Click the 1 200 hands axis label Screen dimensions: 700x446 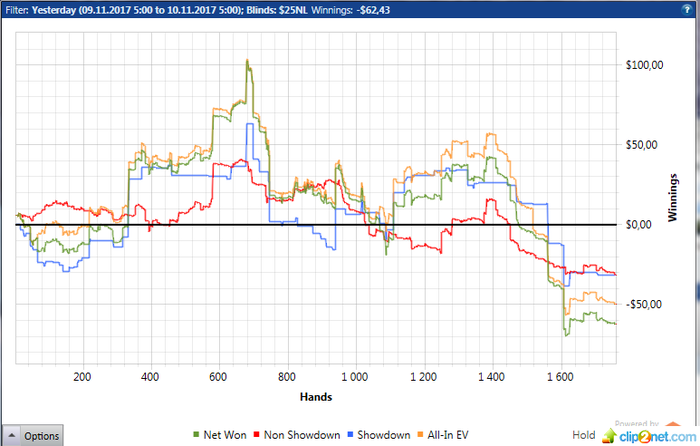click(x=423, y=377)
